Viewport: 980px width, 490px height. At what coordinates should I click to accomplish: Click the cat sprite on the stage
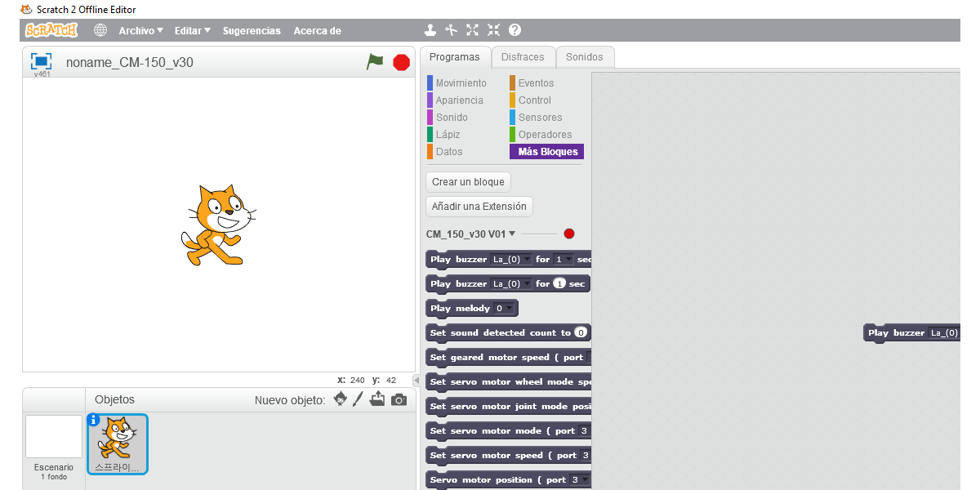click(217, 225)
